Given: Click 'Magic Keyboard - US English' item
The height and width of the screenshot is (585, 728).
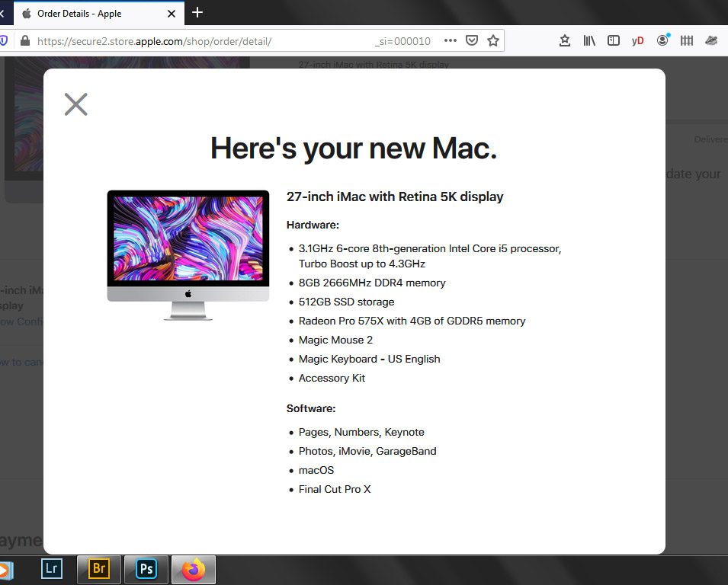Looking at the screenshot, I should point(369,359).
